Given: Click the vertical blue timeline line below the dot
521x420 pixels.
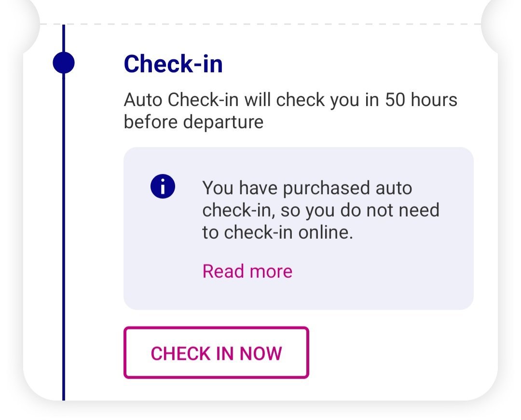Looking at the screenshot, I should (64, 232).
